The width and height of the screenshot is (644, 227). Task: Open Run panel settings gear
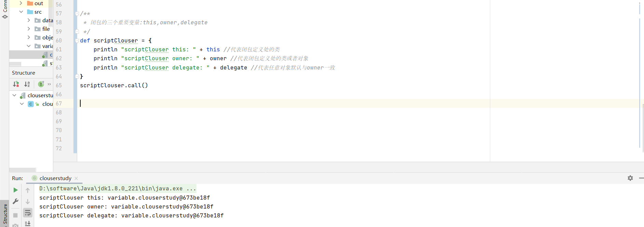(x=630, y=178)
